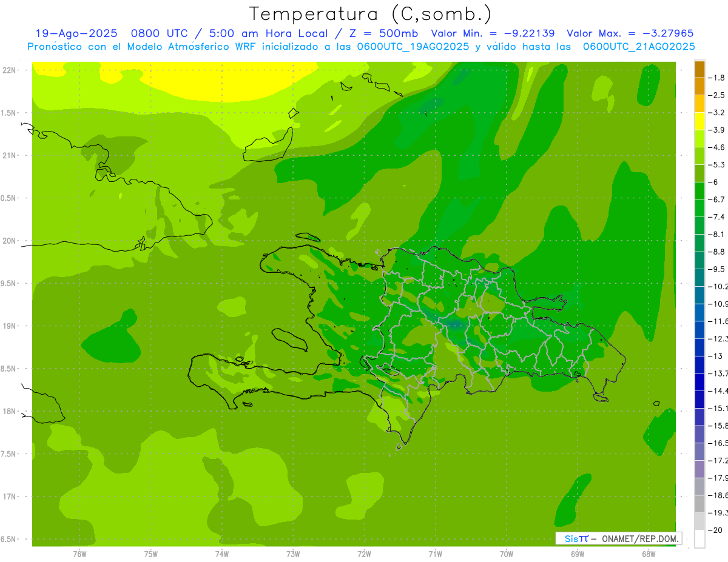Click the 'Valor Min. = -9.22139' value
Viewport: 728px width, 562px height.
tap(493, 34)
